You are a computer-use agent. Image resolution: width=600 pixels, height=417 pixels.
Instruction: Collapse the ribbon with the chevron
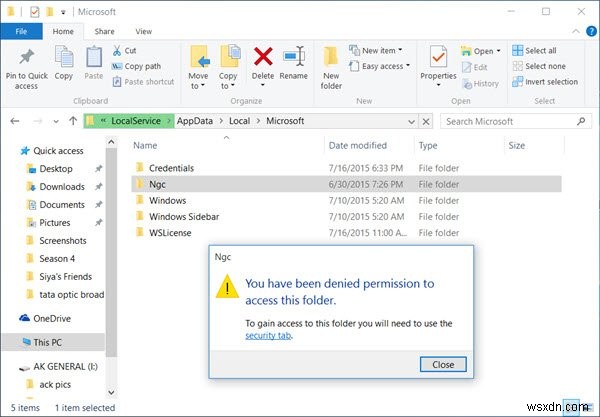576,31
